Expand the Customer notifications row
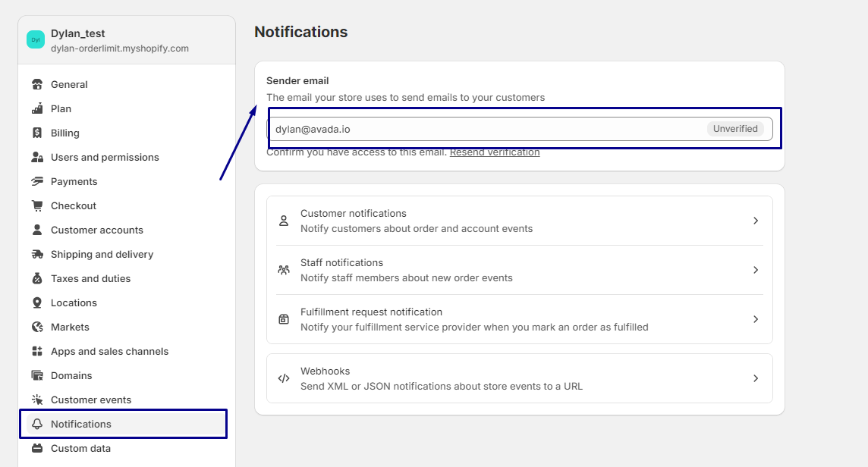 point(518,220)
